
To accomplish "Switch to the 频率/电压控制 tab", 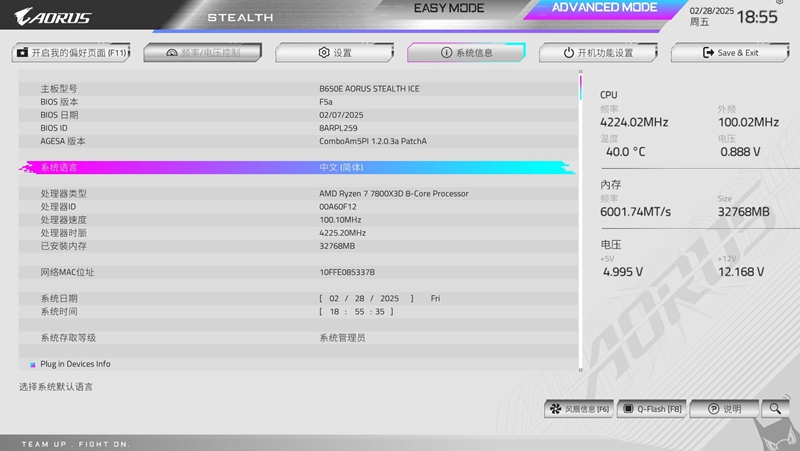I will tap(203, 53).
